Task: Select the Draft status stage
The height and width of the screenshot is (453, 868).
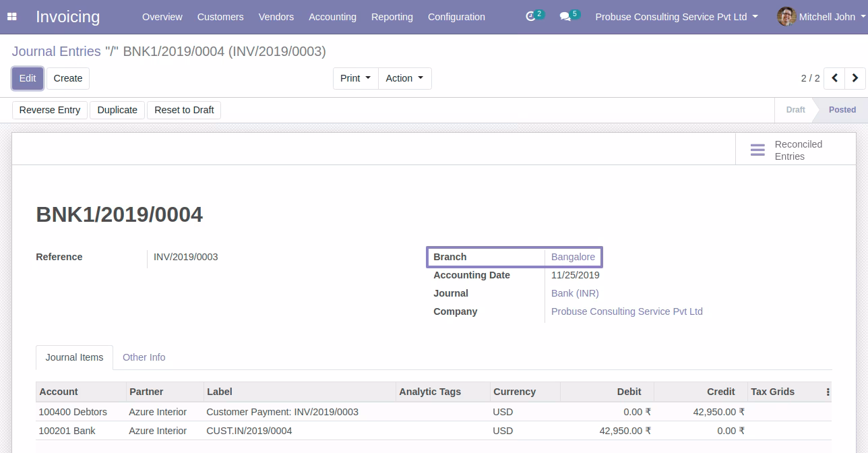Action: pos(795,110)
